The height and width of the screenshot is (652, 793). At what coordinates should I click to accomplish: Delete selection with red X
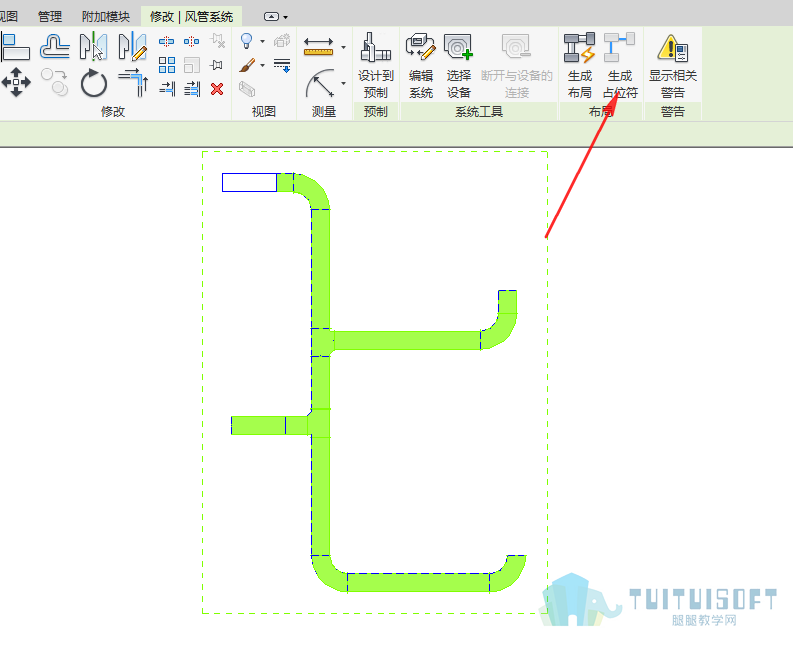[x=217, y=89]
